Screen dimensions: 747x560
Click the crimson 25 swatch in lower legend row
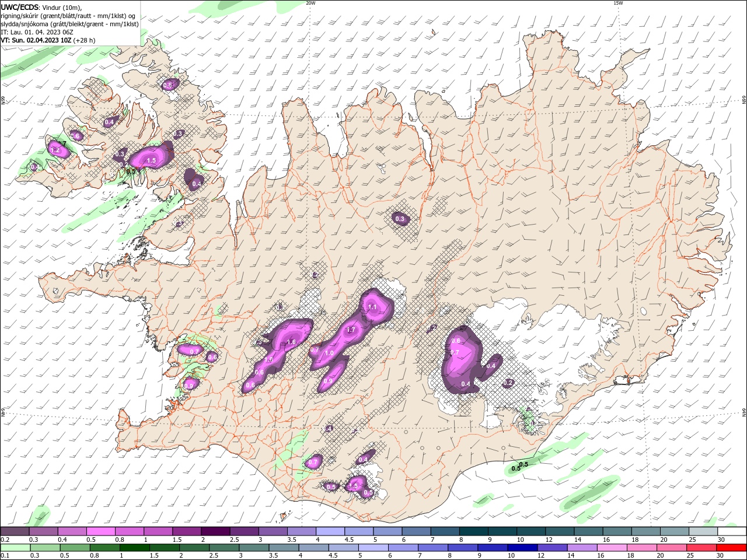click(701, 548)
